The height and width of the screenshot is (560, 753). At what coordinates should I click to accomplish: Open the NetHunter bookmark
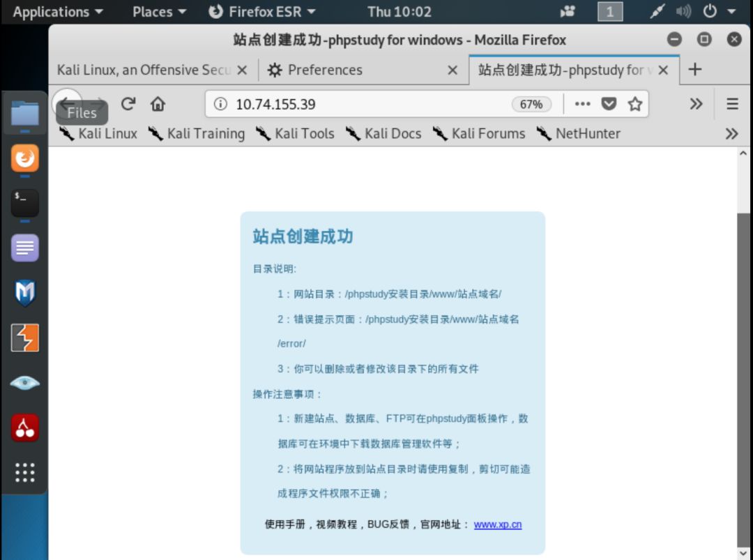(x=578, y=133)
